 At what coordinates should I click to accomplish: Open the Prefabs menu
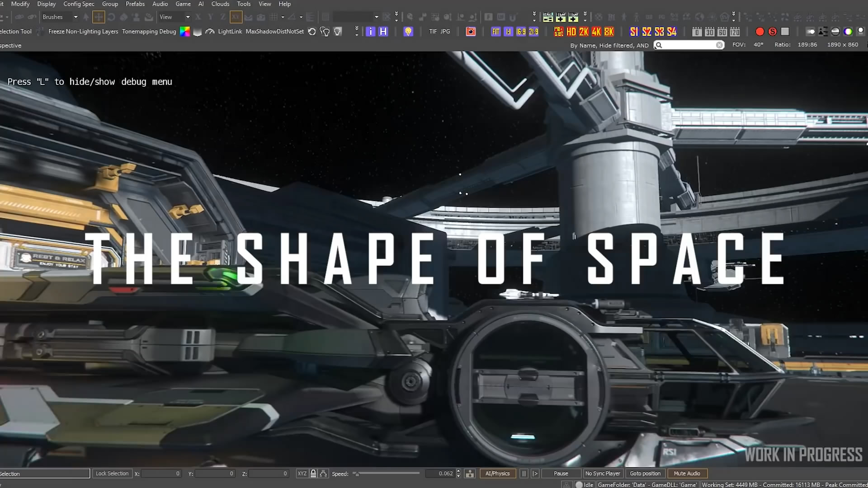click(135, 4)
